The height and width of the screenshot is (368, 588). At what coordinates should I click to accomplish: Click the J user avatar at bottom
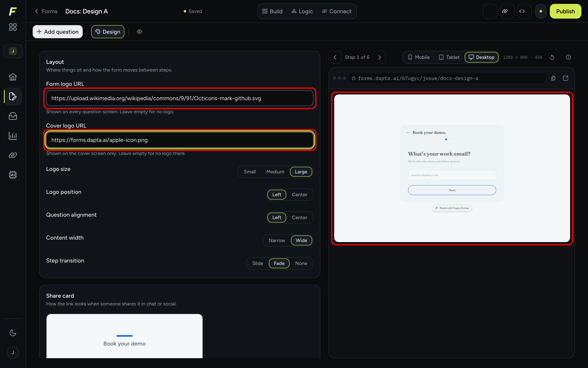click(x=13, y=352)
